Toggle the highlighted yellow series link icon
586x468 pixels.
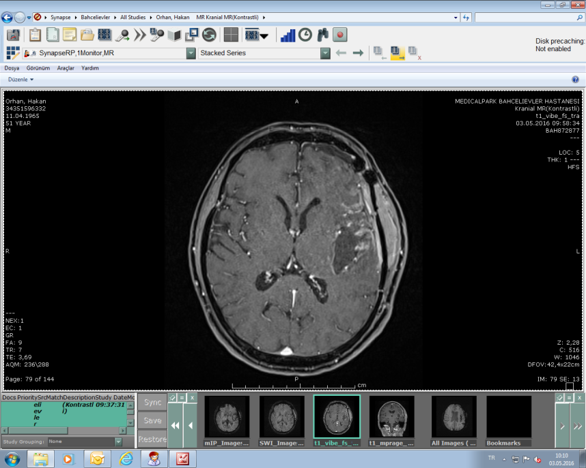click(397, 53)
